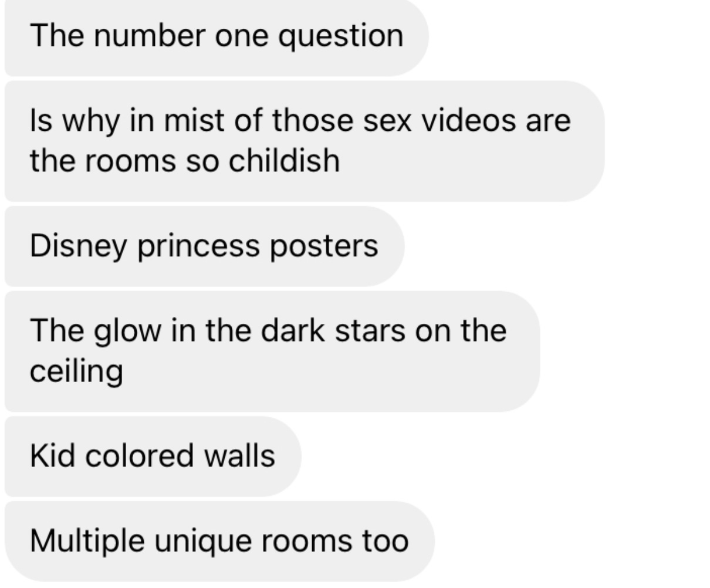710x588 pixels.
Task: Tap the "Multiple unique rooms too" message
Action: (219, 541)
